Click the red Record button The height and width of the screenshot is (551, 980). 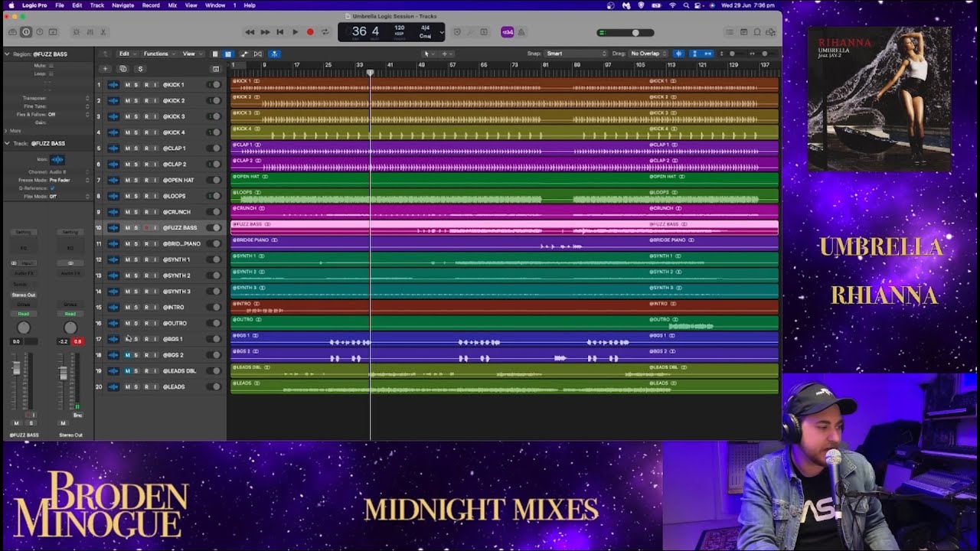310,32
